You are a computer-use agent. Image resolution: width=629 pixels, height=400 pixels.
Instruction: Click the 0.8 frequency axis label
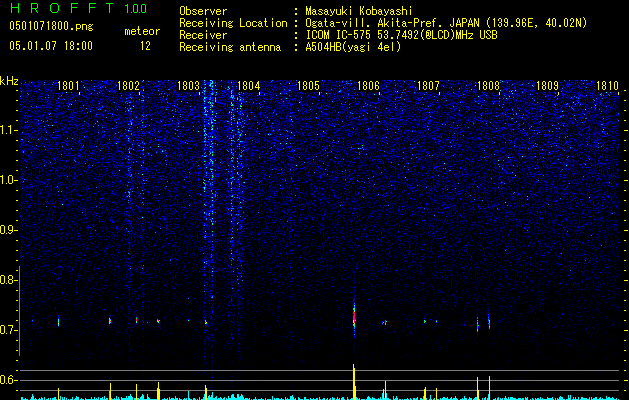click(x=8, y=280)
